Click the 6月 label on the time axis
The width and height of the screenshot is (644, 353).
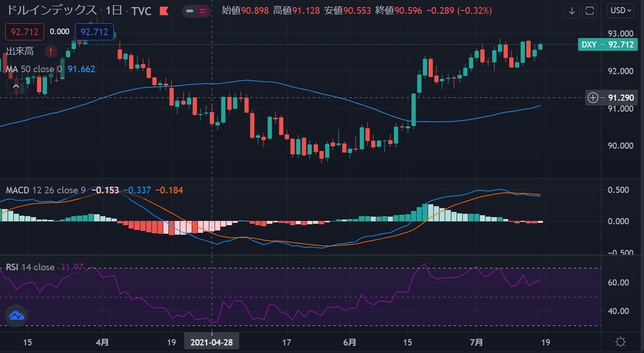coord(350,342)
